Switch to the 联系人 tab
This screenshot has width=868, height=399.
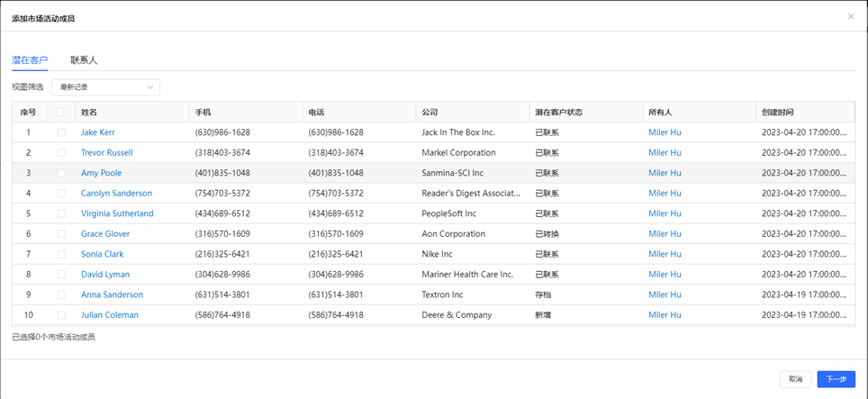[84, 60]
